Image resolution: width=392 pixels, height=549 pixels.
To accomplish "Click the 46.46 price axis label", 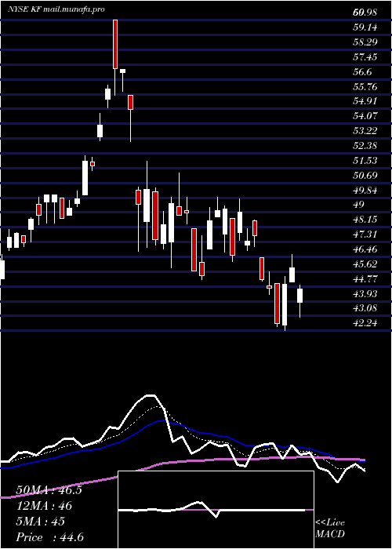I will click(365, 249).
